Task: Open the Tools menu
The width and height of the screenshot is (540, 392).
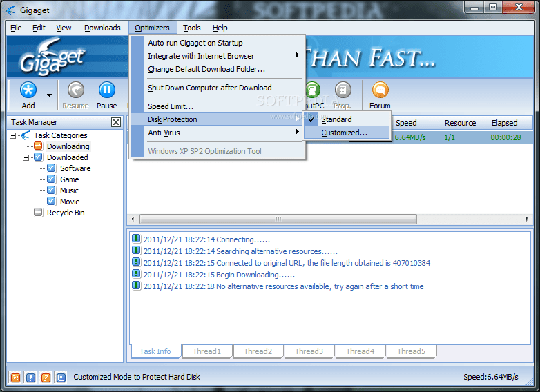Action: (x=192, y=28)
